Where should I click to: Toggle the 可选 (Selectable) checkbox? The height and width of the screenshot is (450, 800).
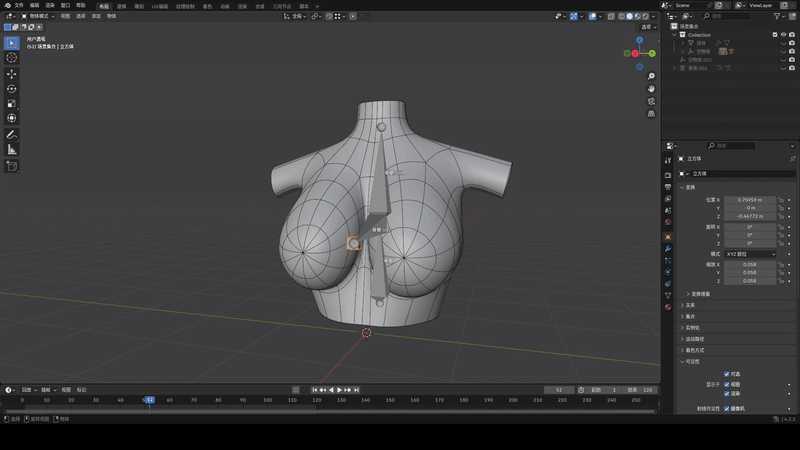[726, 374]
